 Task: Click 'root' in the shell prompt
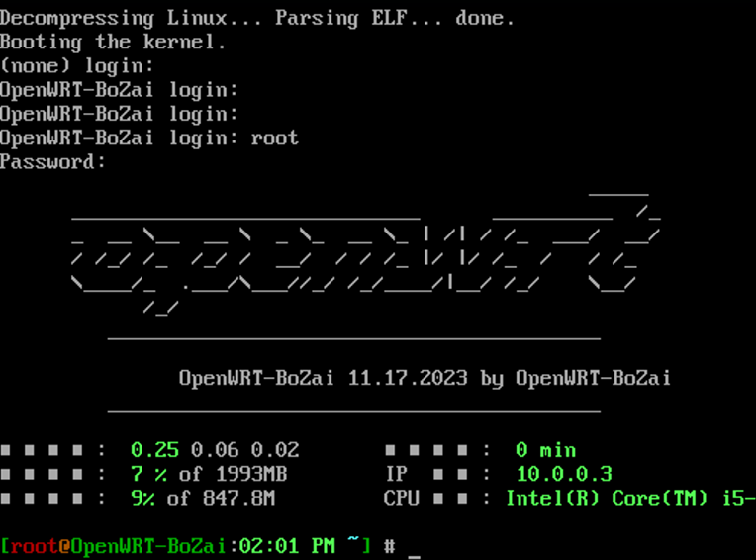coord(35,546)
